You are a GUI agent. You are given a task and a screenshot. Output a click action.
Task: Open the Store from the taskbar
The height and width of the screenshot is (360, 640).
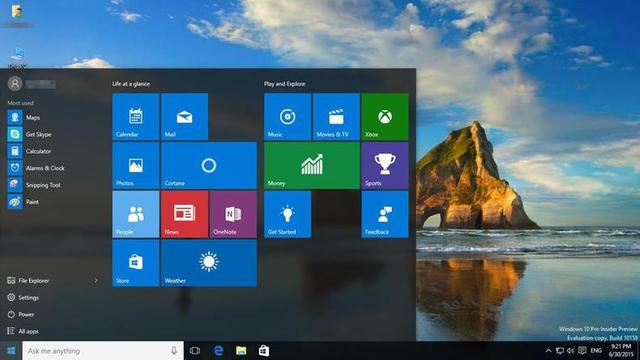pyautogui.click(x=264, y=351)
